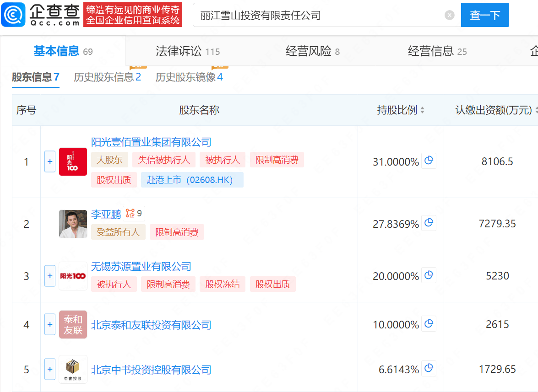Click 阳光壹佰 company logo thumbnail

(73, 161)
